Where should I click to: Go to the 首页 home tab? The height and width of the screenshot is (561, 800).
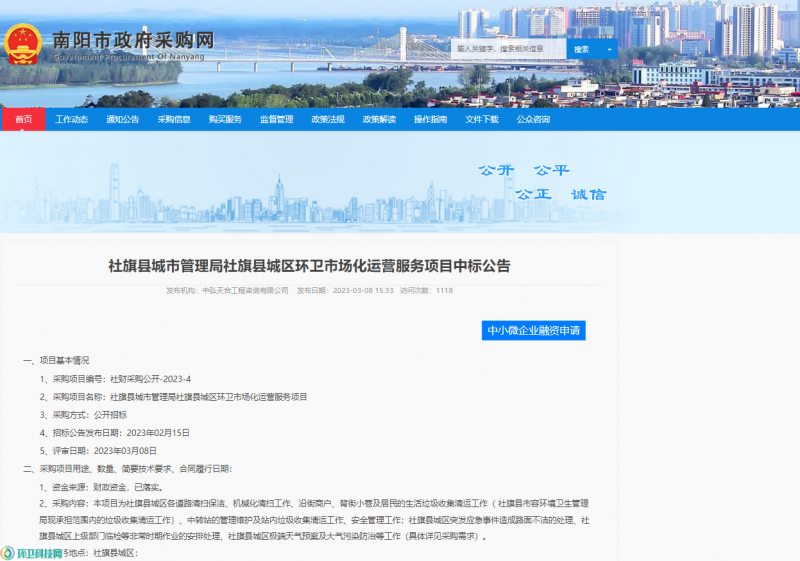pyautogui.click(x=23, y=120)
